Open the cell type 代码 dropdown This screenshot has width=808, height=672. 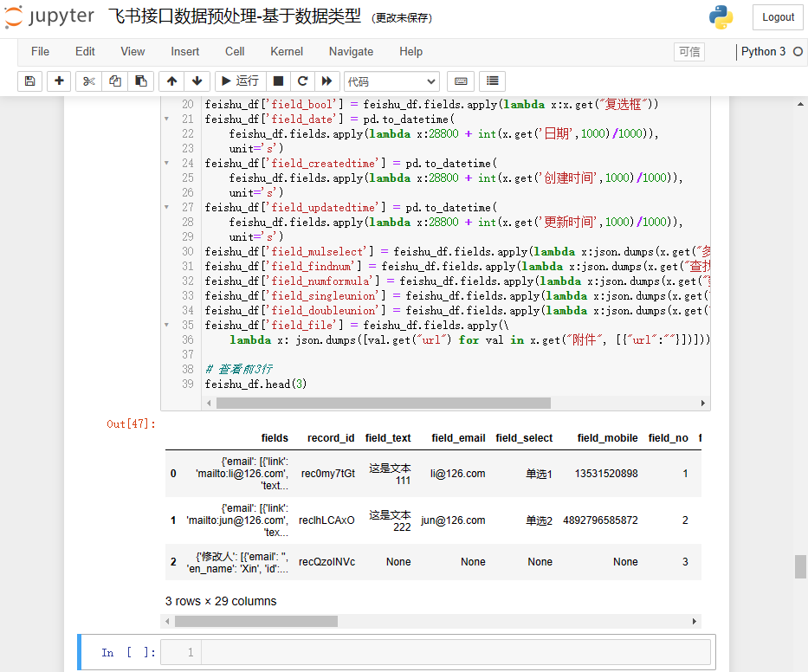point(391,81)
